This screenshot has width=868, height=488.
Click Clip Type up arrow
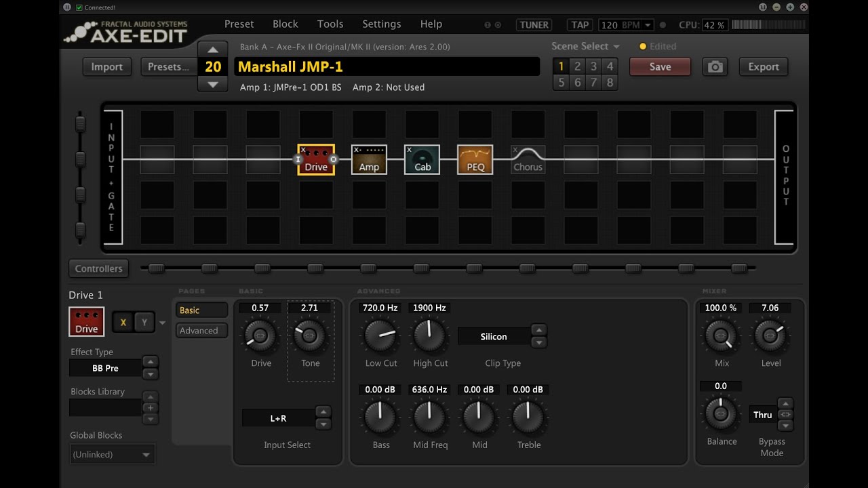click(x=538, y=330)
